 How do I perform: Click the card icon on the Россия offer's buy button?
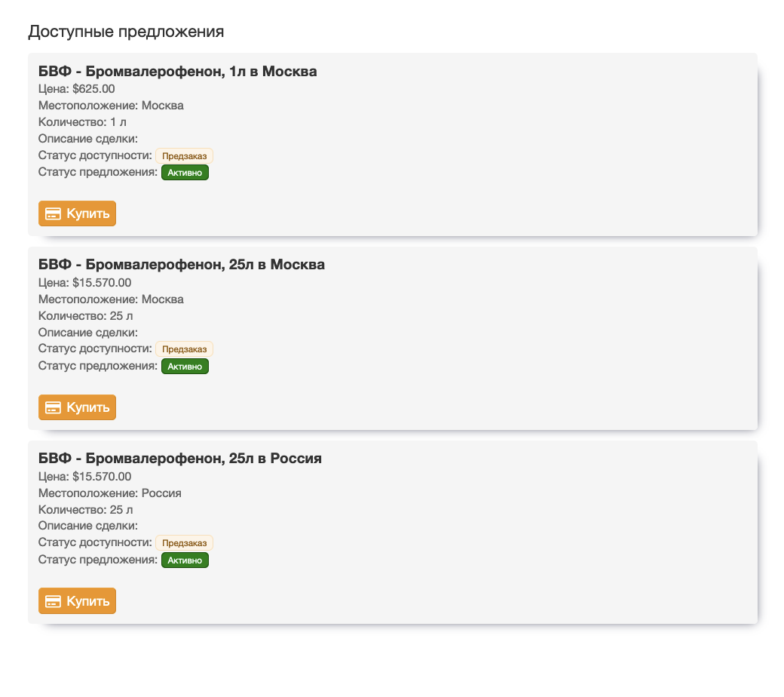(x=53, y=600)
